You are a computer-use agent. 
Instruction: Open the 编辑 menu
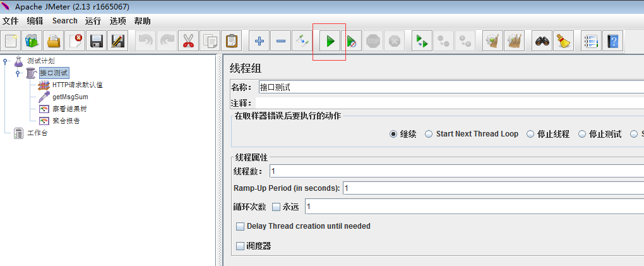coord(35,21)
